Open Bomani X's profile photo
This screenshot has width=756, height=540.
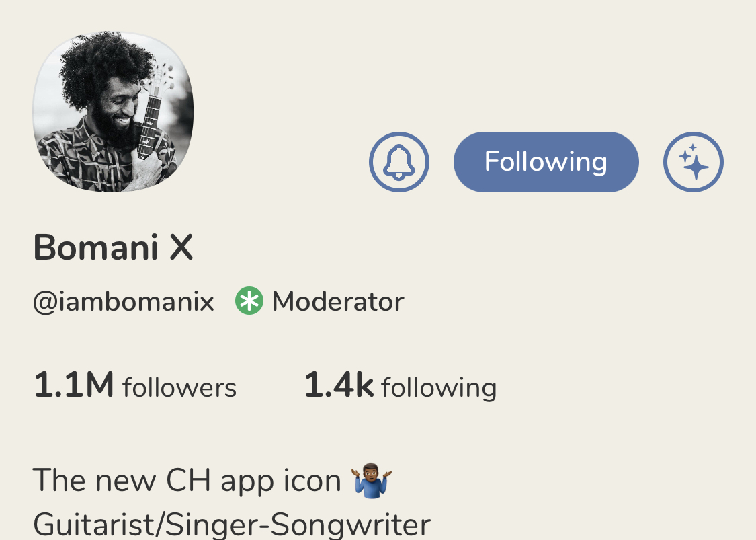[113, 112]
